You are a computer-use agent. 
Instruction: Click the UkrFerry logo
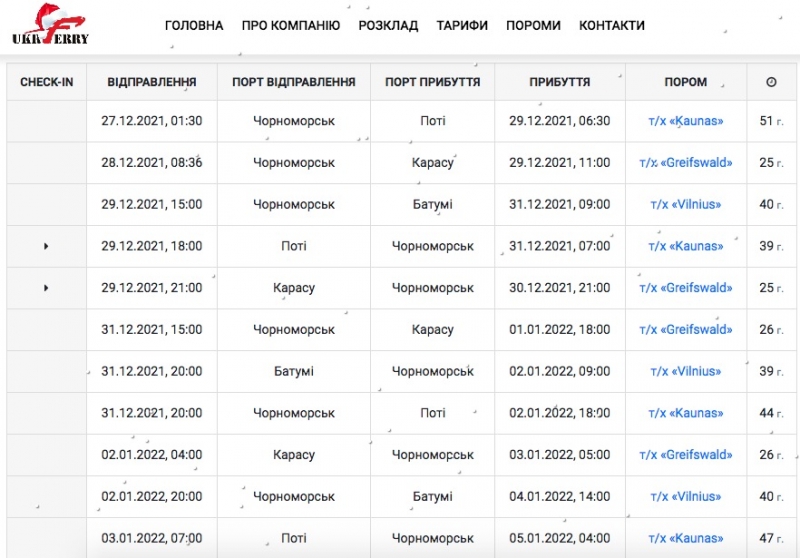[50, 27]
